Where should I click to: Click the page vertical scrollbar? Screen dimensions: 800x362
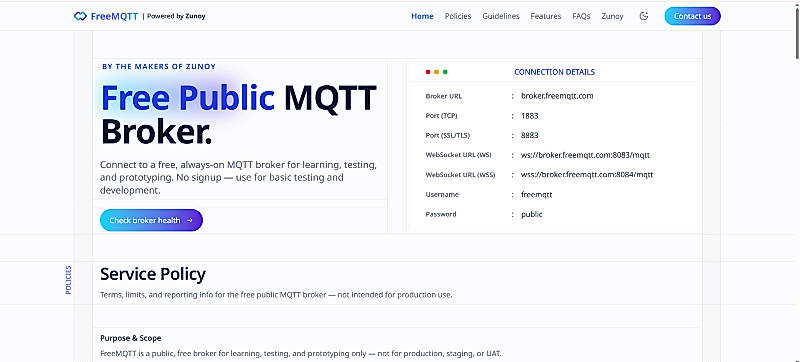coord(796,181)
